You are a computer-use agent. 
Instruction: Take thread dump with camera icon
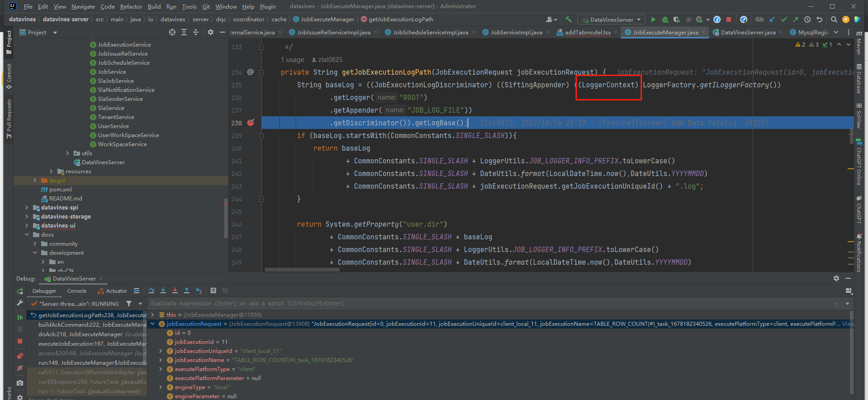coord(20,383)
